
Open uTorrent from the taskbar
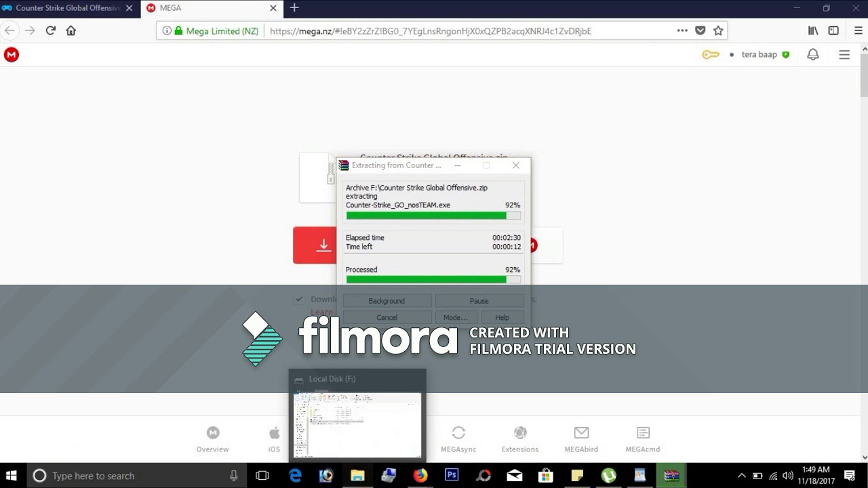608,476
